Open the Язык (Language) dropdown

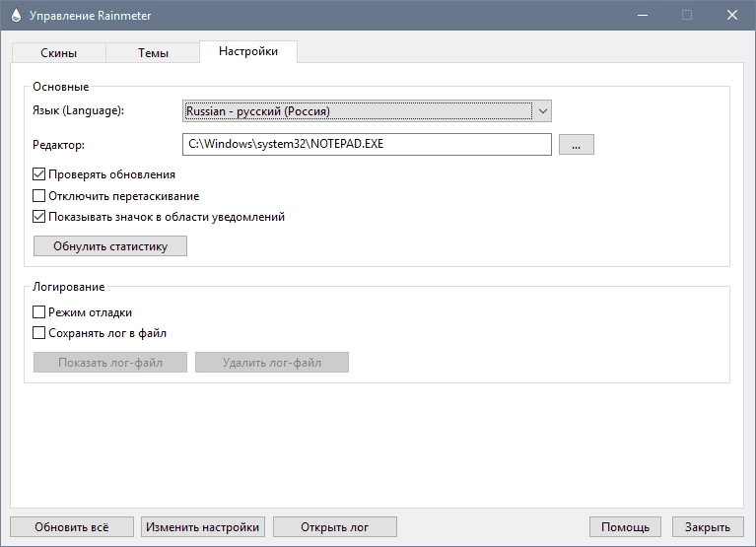[367, 110]
